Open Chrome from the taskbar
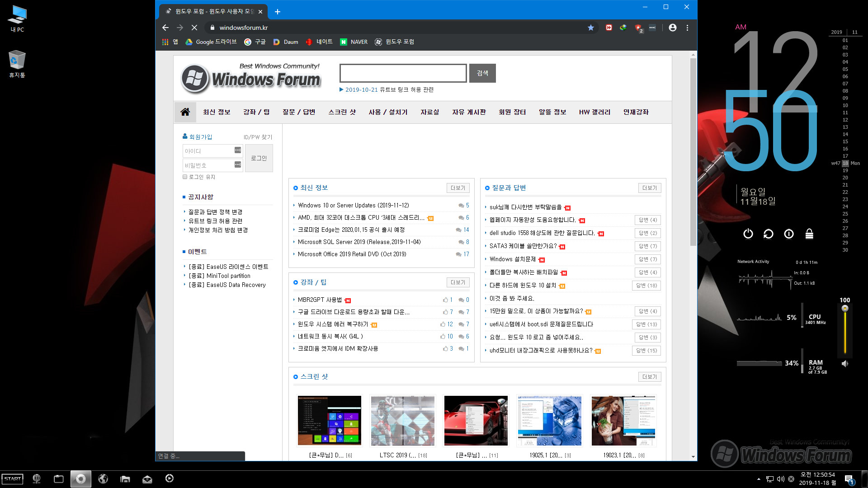Viewport: 868px width, 488px height. [x=81, y=479]
